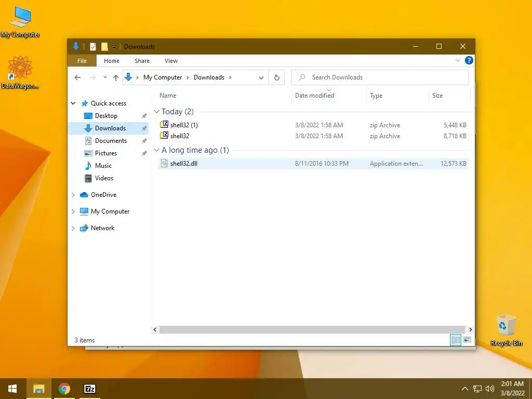The height and width of the screenshot is (399, 532).
Task: Open the Windows Start menu
Action: (x=12, y=389)
